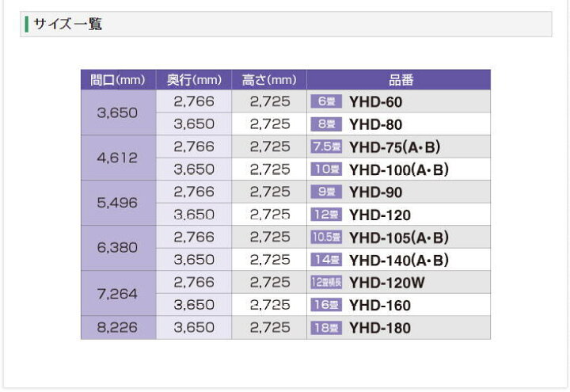Click the 2,725 height in YHD-60 row
This screenshot has height=392, width=570.
coord(270,101)
